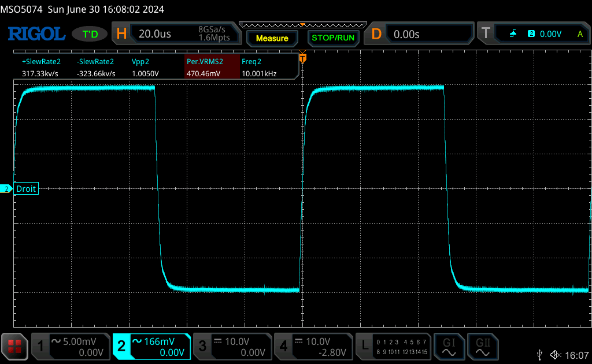The height and width of the screenshot is (364, 592).
Task: Adjust the 0.00s horizontal delay value
Action: coord(406,34)
